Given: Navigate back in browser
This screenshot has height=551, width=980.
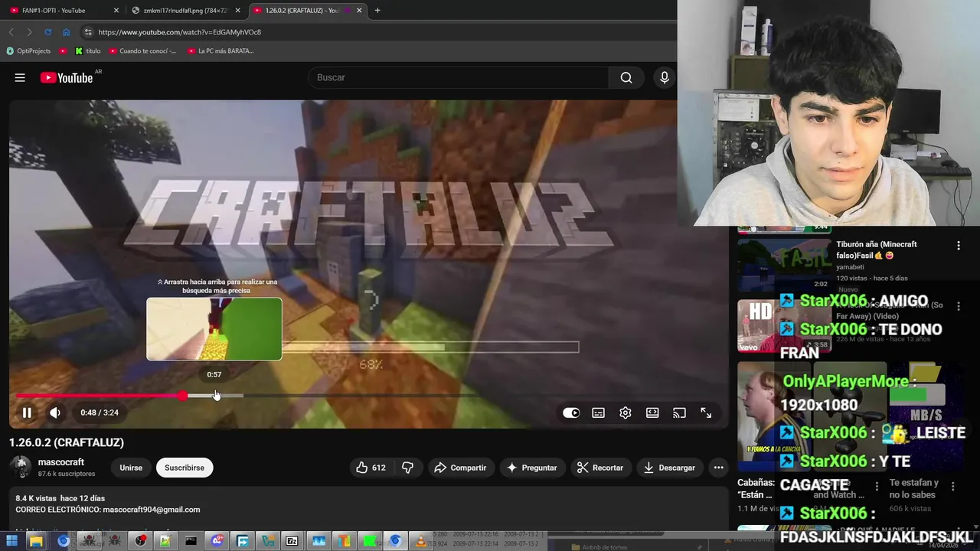Looking at the screenshot, I should pyautogui.click(x=11, y=32).
